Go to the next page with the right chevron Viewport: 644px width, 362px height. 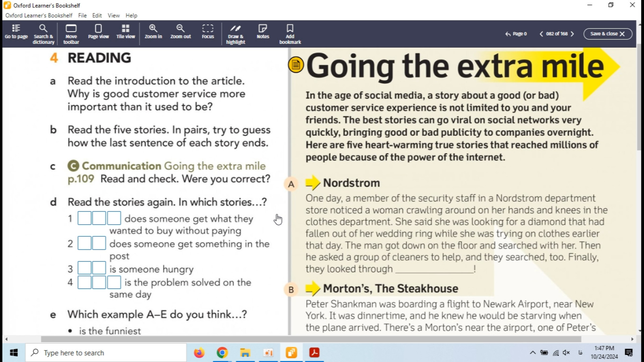click(572, 34)
